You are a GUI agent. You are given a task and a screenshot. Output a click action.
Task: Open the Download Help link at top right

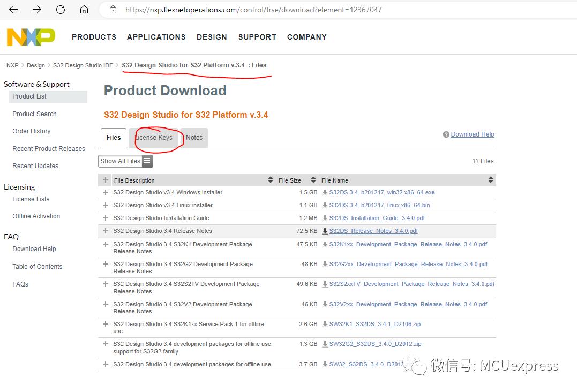pos(473,134)
